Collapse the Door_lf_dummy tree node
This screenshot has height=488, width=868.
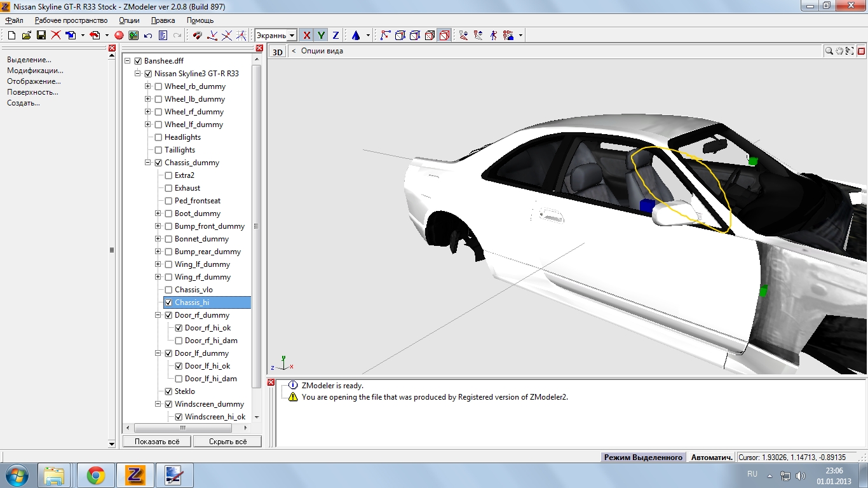pyautogui.click(x=158, y=353)
